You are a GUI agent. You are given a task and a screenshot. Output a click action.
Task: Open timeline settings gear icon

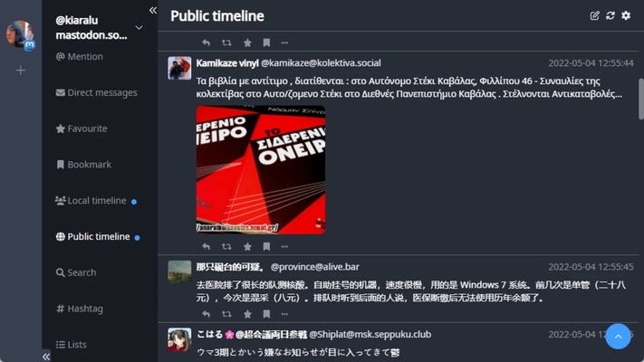click(626, 15)
